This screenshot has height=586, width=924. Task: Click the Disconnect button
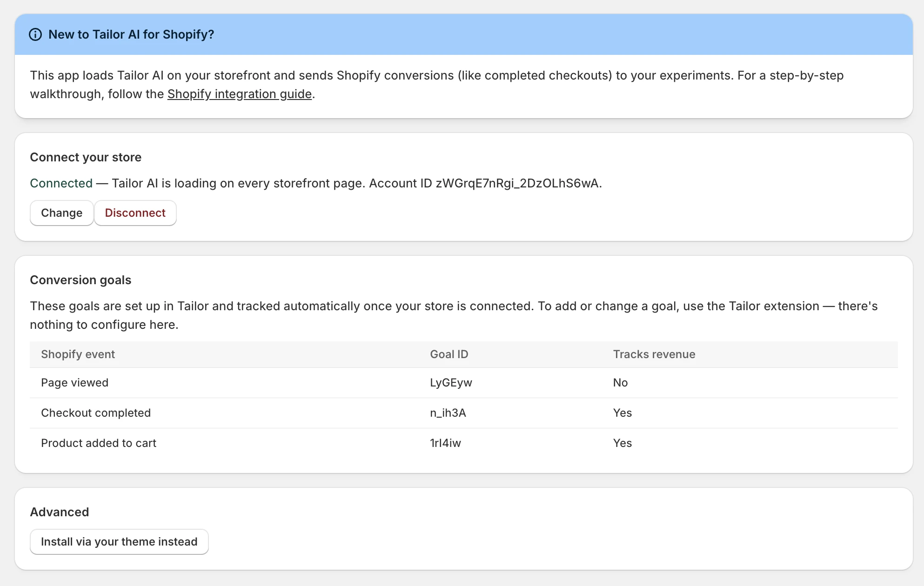point(135,213)
